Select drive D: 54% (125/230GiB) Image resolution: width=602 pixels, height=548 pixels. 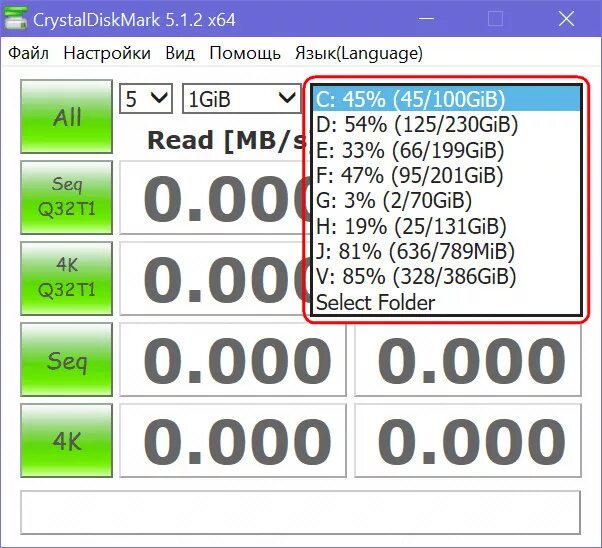[x=447, y=124]
